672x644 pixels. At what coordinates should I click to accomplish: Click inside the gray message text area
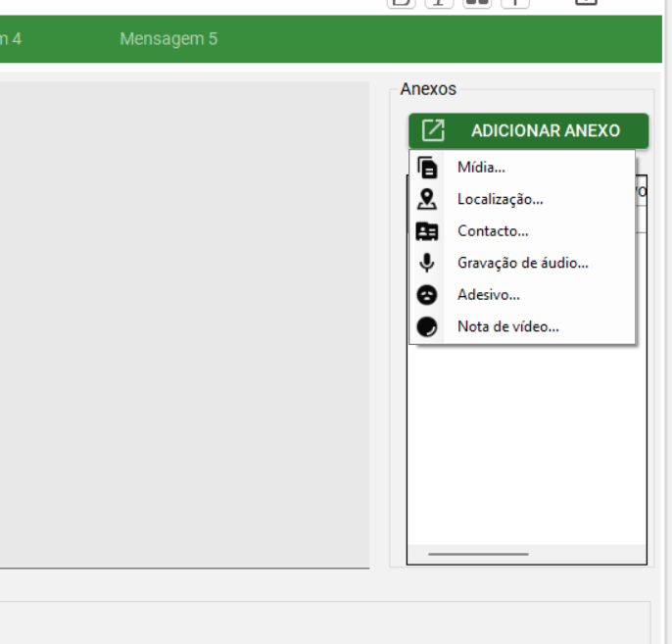(x=184, y=323)
